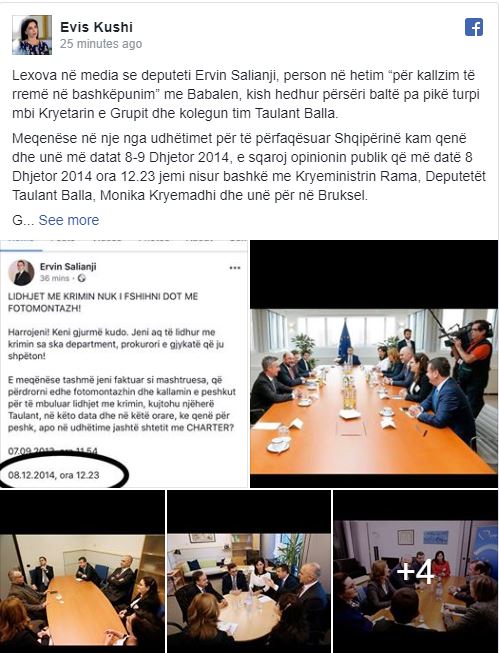Click the cameraman in the conference photo
The width and height of the screenshot is (499, 653).
[x=471, y=362]
